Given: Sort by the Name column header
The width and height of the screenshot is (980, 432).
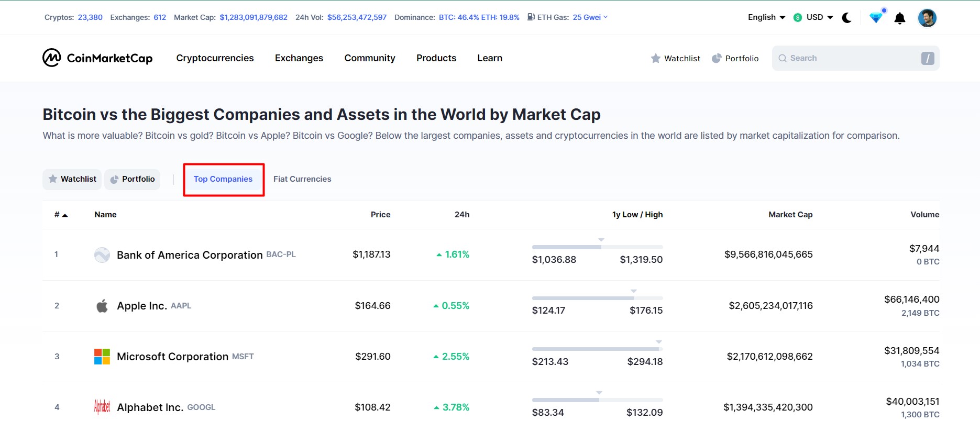Looking at the screenshot, I should point(106,215).
